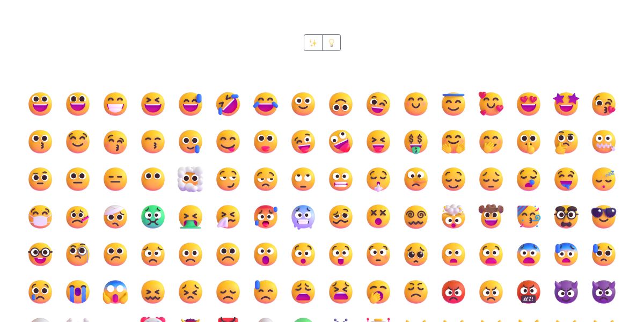This screenshot has width=644, height=322.
Task: Choose the zipper-mouth face emoji
Action: pyautogui.click(x=604, y=142)
